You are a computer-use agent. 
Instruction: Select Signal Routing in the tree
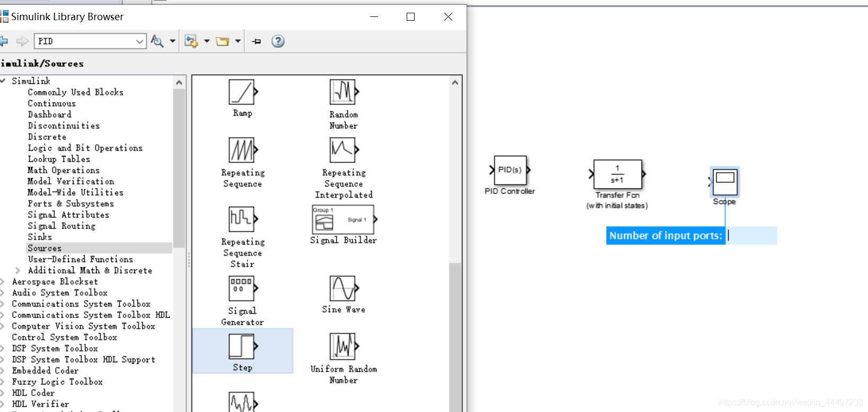tap(62, 226)
